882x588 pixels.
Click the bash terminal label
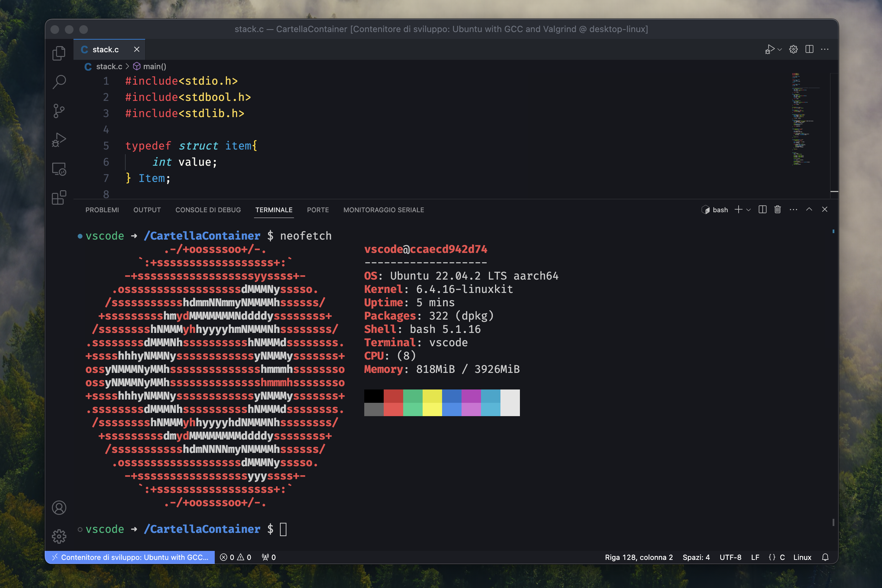pos(715,210)
